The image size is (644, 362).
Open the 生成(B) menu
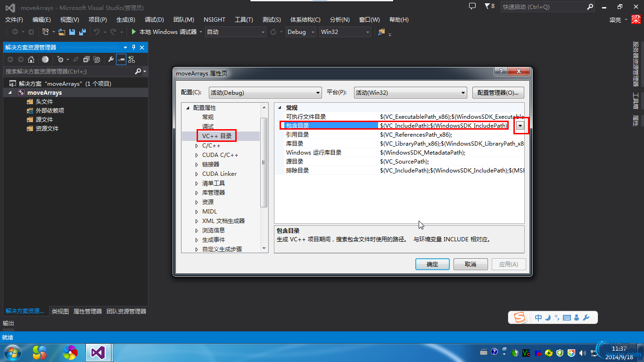pos(125,20)
